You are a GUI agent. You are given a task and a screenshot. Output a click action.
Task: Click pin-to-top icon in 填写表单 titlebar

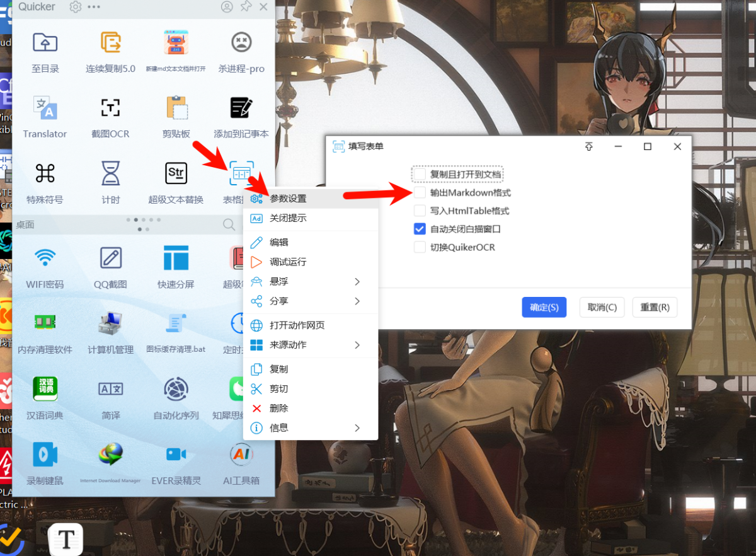[x=589, y=146]
